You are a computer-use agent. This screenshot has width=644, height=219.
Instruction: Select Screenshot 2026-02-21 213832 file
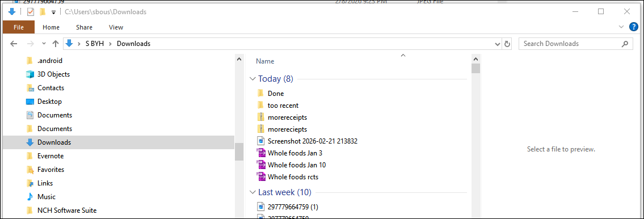click(x=313, y=141)
